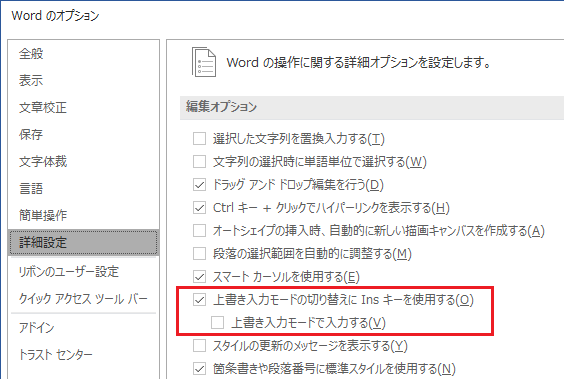This screenshot has height=379, width=564.
Task: Uncheck スマート カーソルを使用する
Action: pos(199,277)
